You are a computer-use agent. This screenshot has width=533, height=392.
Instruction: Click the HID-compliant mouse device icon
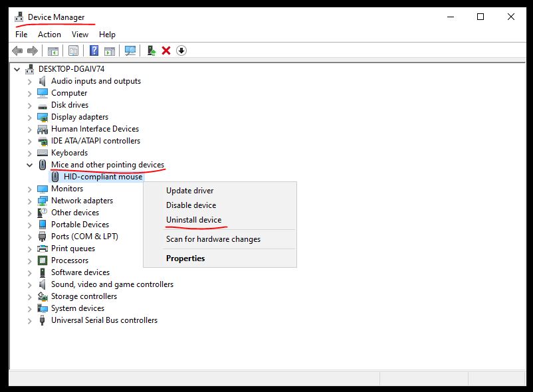pos(55,177)
